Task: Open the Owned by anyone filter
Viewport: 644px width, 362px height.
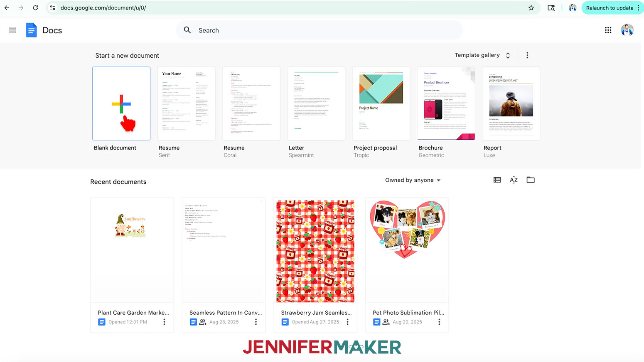Action: 413,180
